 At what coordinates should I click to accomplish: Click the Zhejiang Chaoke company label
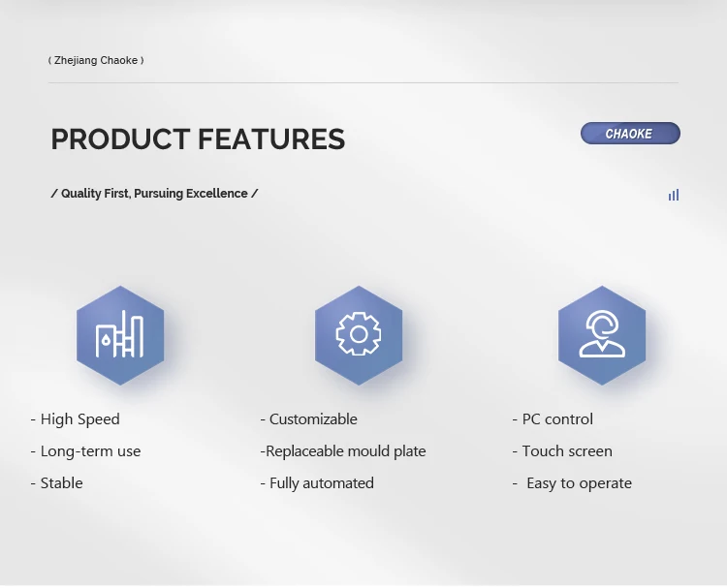(96, 60)
